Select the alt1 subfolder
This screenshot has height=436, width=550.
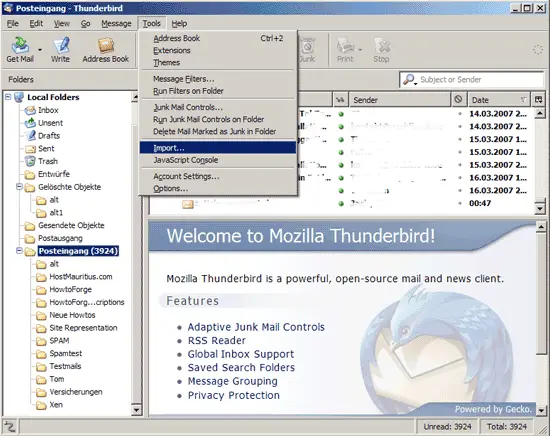click(56, 213)
